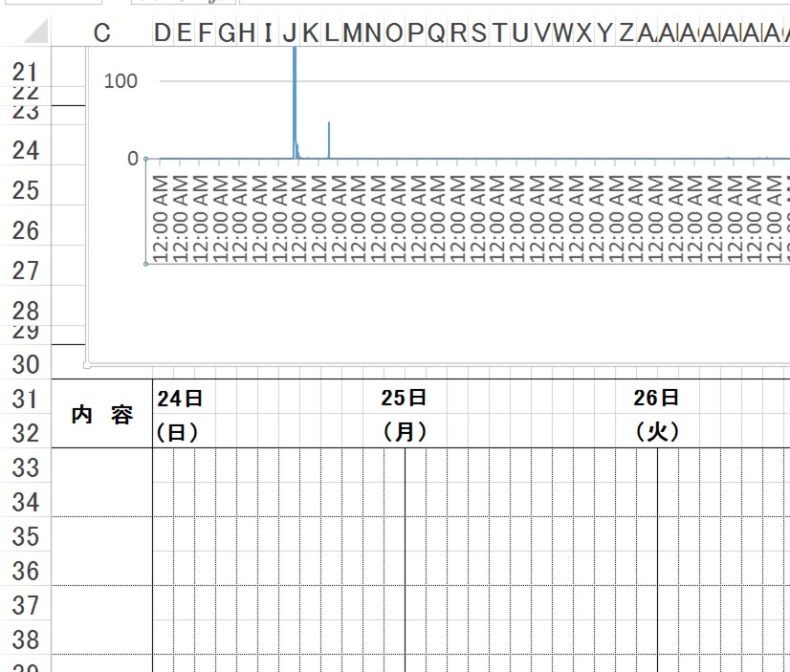This screenshot has height=672, width=790.
Task: Select row 36 header
Action: (x=25, y=571)
